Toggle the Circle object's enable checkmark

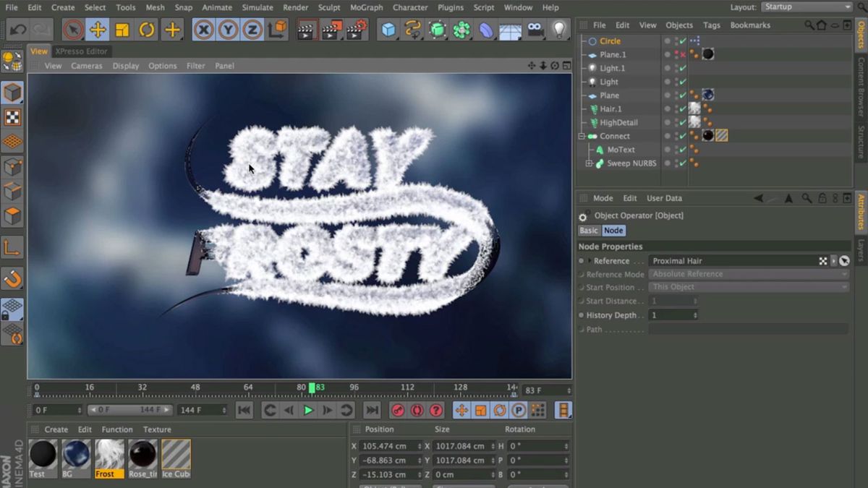(x=683, y=41)
